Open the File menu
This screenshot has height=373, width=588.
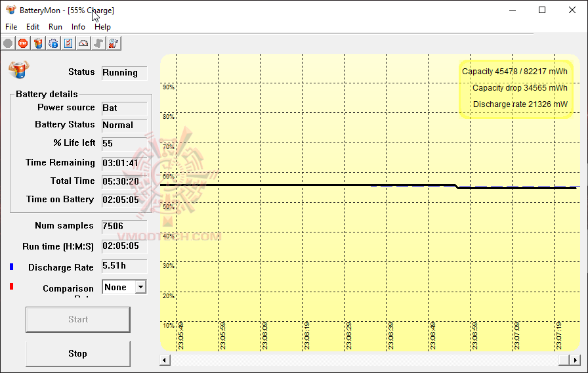[x=11, y=27]
